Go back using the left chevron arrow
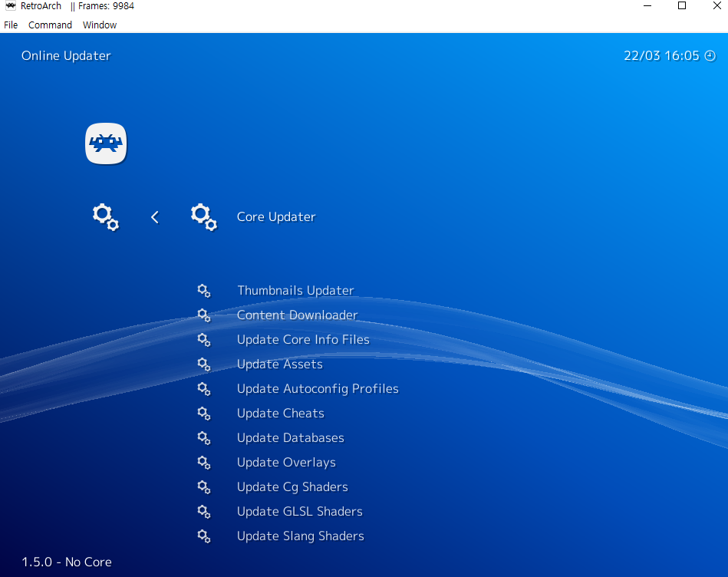728x577 pixels. (x=155, y=217)
